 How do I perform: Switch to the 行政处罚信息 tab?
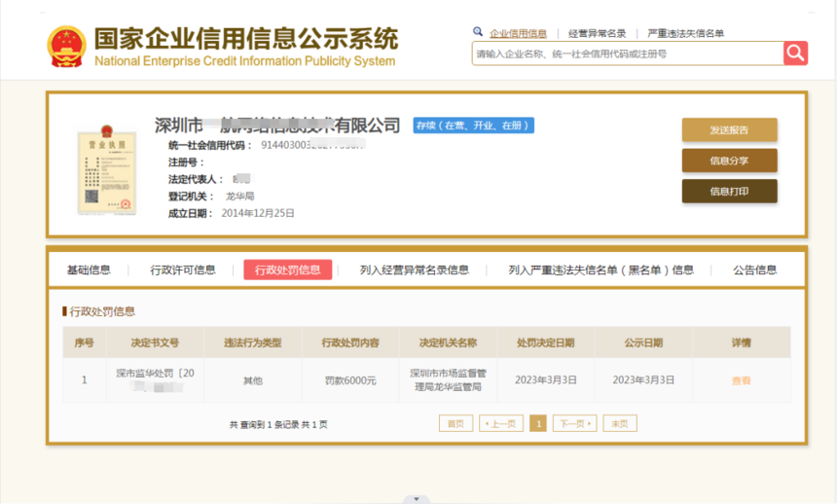[288, 270]
